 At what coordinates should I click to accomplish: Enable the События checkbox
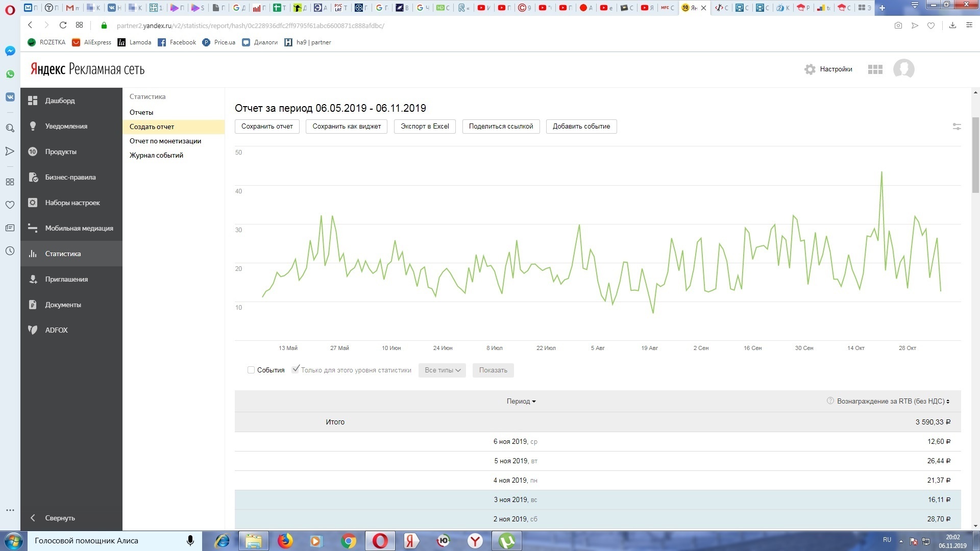coord(251,370)
